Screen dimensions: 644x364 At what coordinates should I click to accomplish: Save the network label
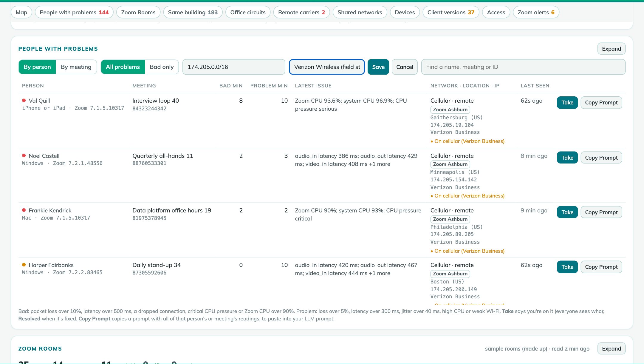point(378,67)
